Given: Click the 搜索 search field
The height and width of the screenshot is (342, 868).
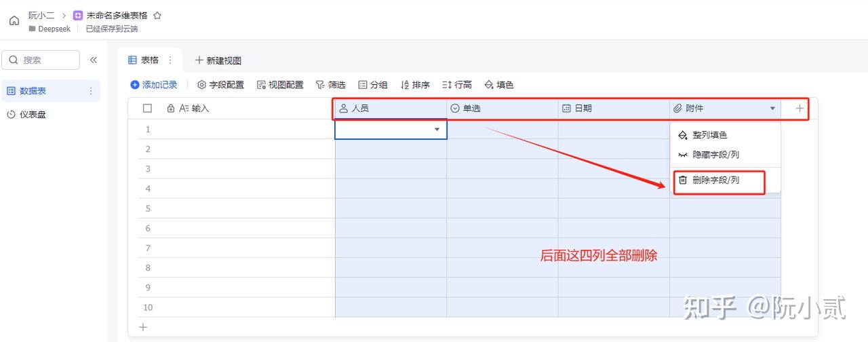Looking at the screenshot, I should point(41,60).
